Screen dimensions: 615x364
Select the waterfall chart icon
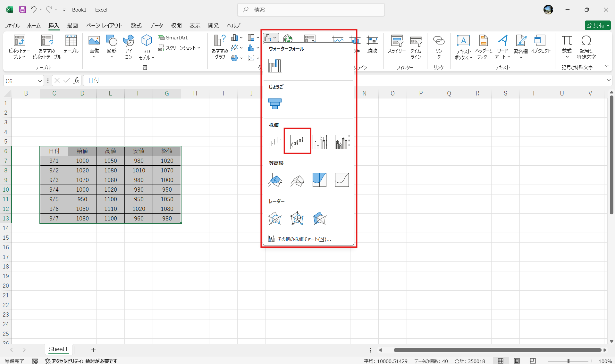(274, 66)
